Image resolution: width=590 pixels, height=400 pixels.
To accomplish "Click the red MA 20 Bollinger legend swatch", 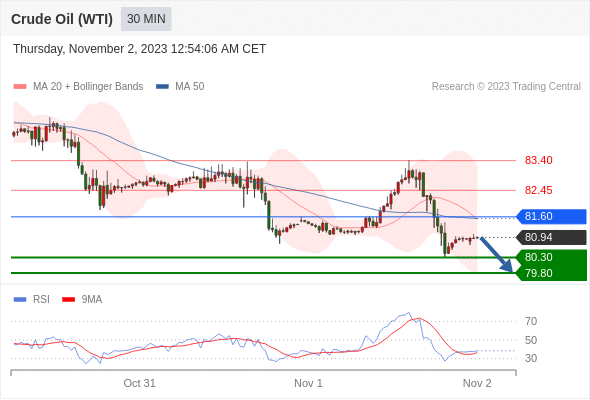I will click(x=20, y=87).
